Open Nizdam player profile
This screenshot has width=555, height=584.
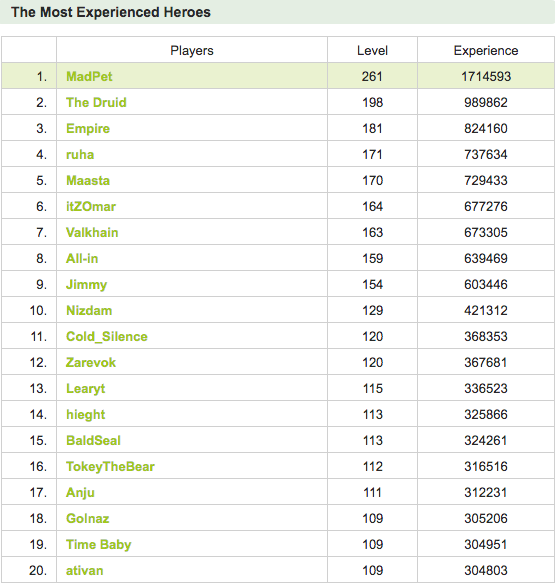click(89, 311)
